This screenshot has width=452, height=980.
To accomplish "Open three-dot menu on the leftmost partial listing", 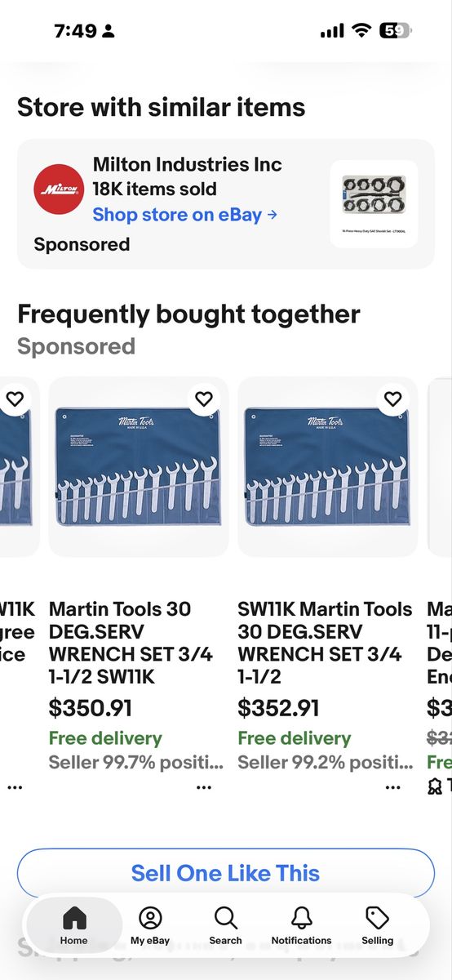I will pyautogui.click(x=16, y=788).
